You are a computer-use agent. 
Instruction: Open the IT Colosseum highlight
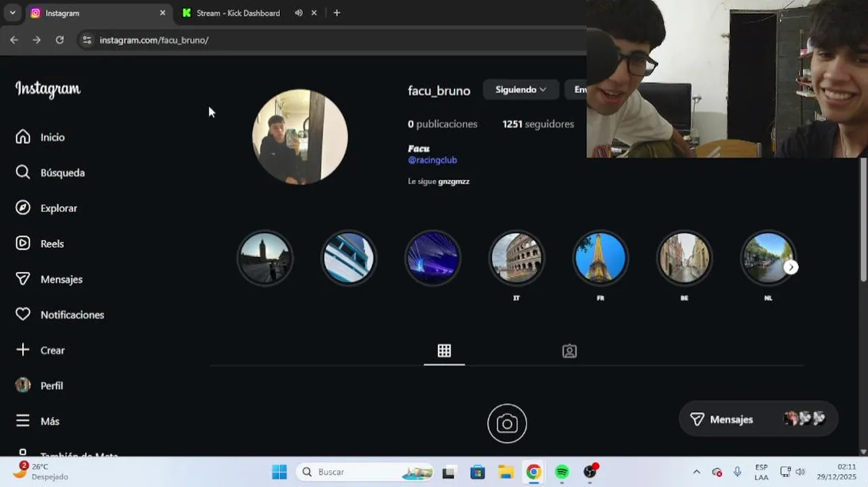click(516, 258)
